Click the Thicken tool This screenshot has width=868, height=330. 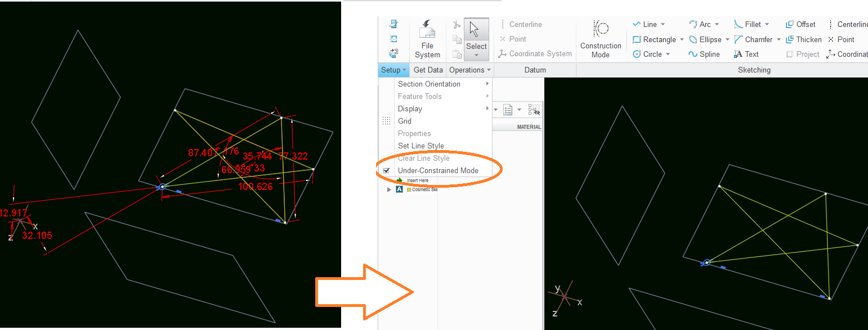[x=803, y=39]
